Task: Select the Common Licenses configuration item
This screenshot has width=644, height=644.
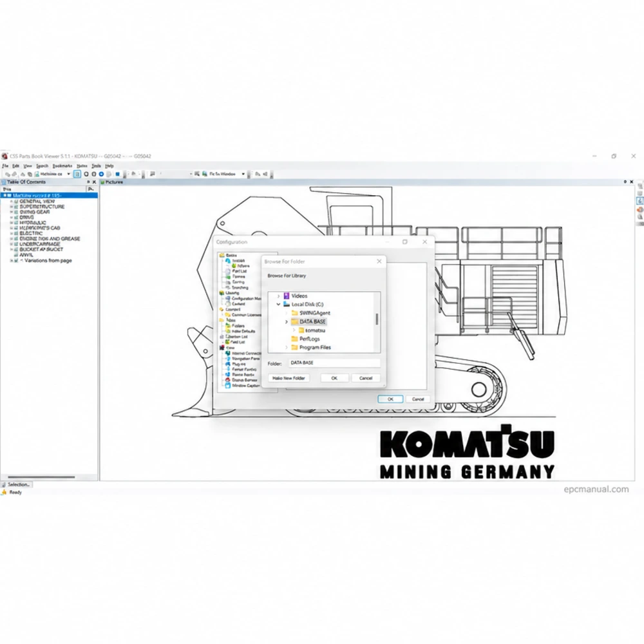Action: (x=243, y=315)
